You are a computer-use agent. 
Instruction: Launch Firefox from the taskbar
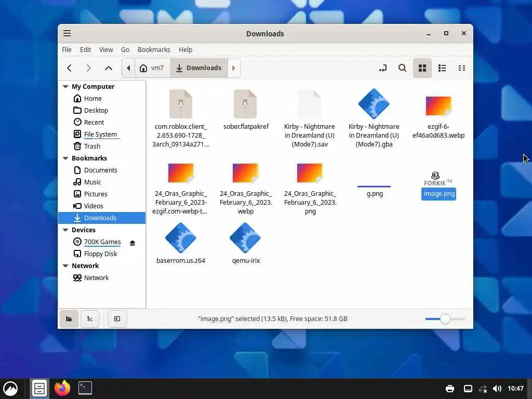coord(62,389)
